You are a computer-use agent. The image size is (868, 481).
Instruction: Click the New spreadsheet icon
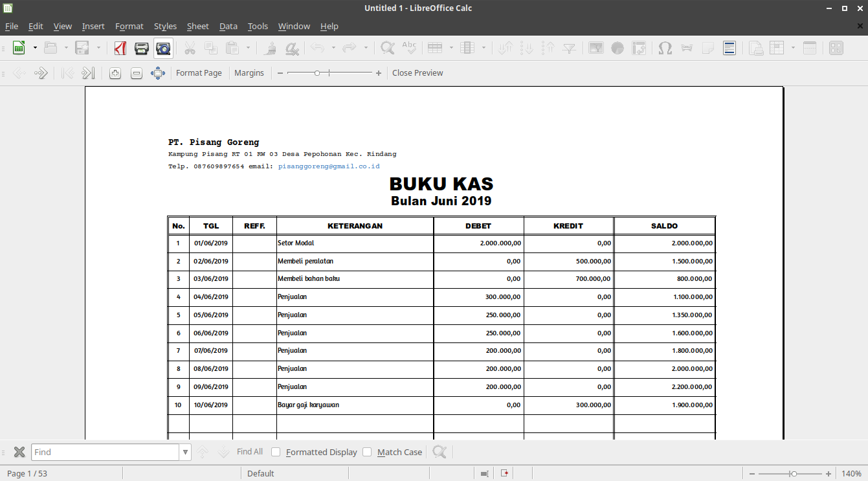pos(19,48)
